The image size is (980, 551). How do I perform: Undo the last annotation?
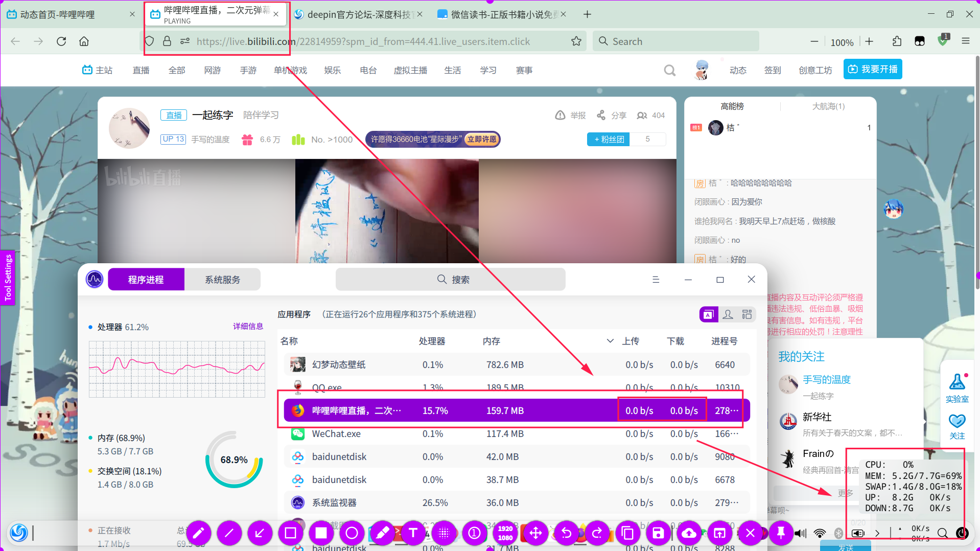pos(566,533)
